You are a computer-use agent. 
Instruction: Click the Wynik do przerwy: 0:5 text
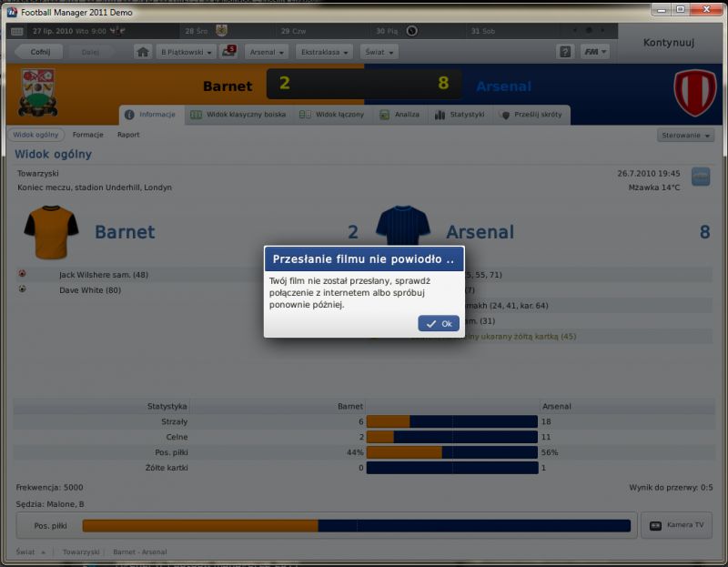coord(671,488)
